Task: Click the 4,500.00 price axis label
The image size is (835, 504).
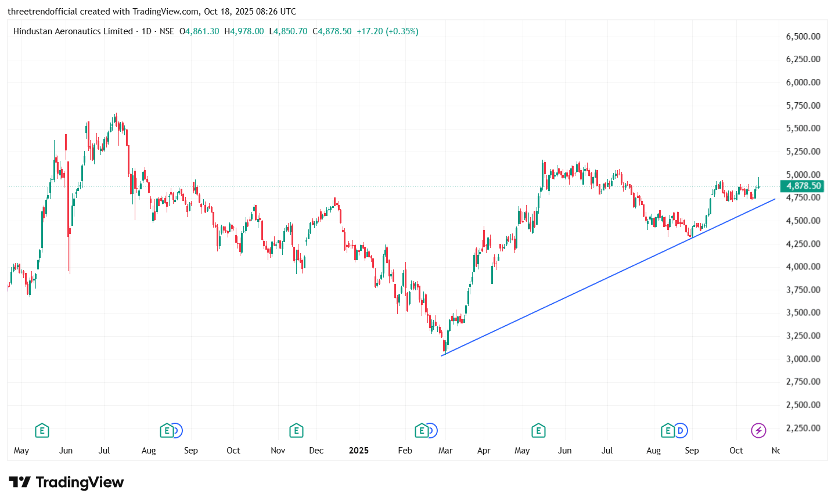Action: [x=803, y=221]
